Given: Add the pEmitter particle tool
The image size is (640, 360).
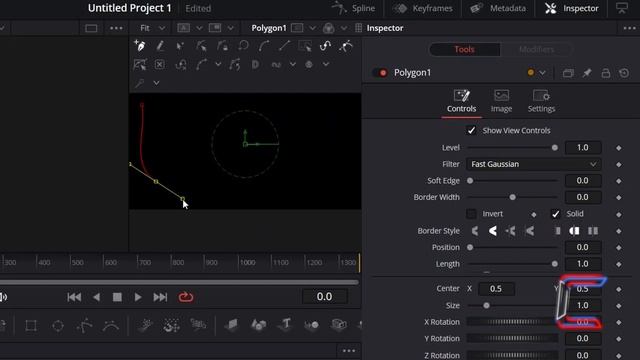Looking at the screenshot, I should 145,325.
